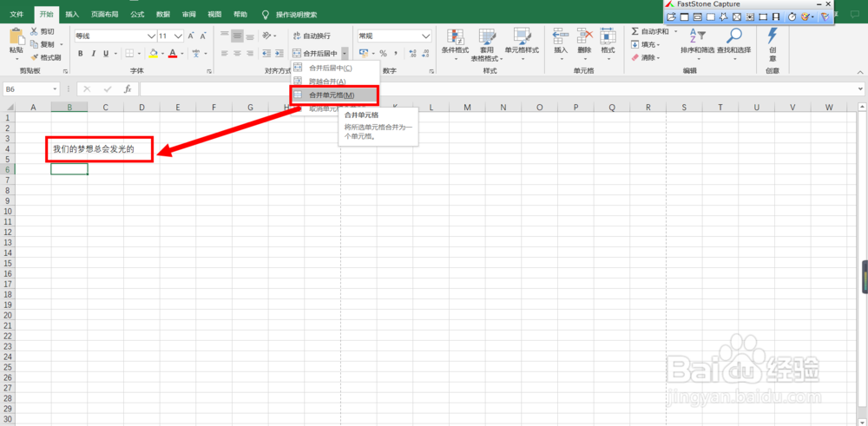The image size is (868, 426).
Task: Click the increase decimal icon
Action: pos(412,54)
